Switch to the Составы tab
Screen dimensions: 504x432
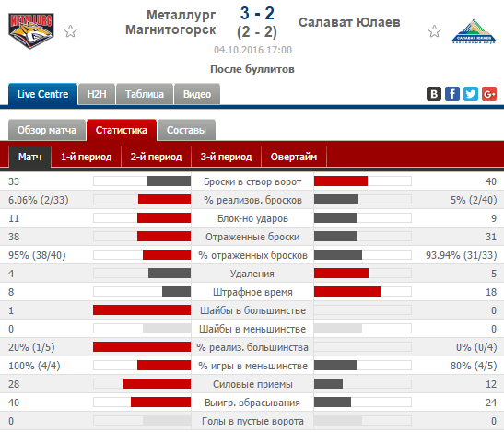pyautogui.click(x=186, y=130)
